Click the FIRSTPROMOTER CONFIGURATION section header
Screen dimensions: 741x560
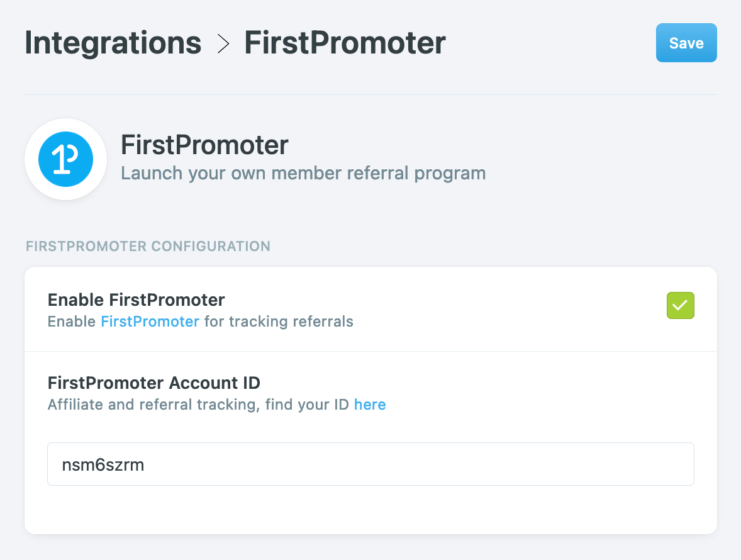point(148,246)
